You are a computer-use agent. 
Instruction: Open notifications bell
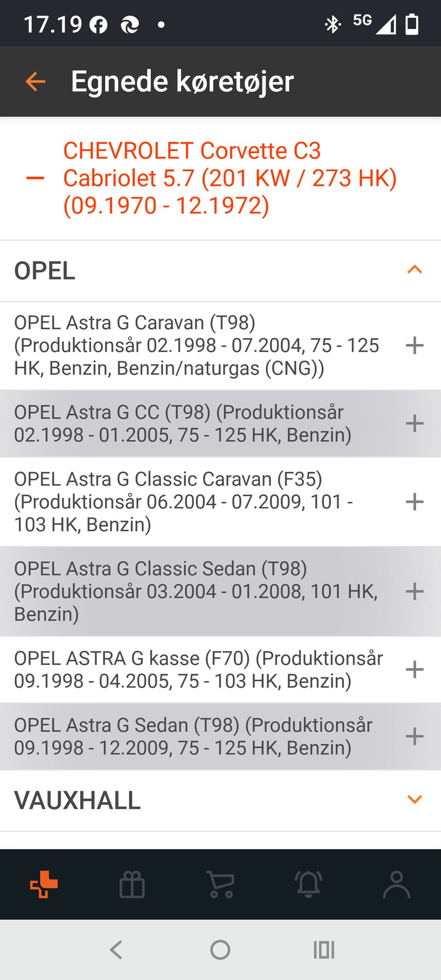pos(309,884)
